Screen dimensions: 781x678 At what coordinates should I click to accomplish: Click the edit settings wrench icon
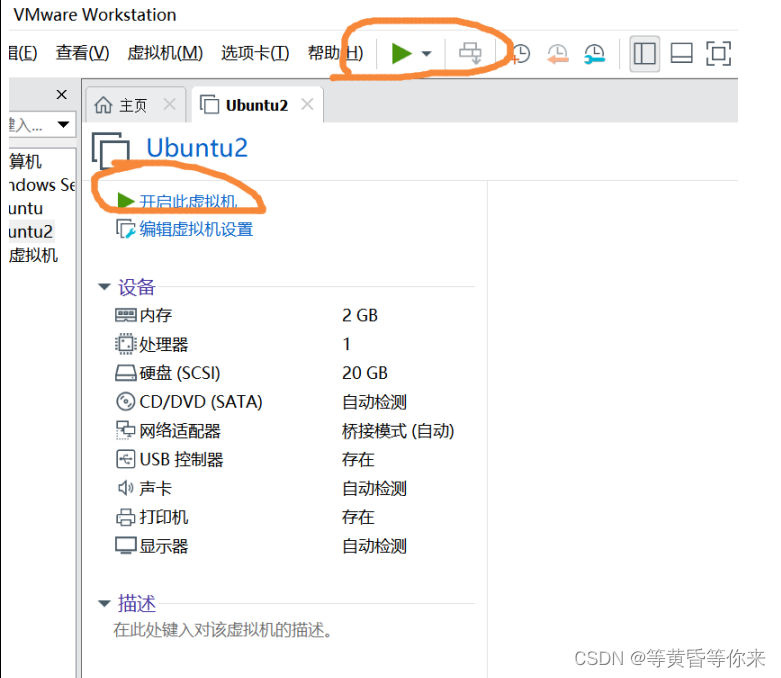pos(126,229)
